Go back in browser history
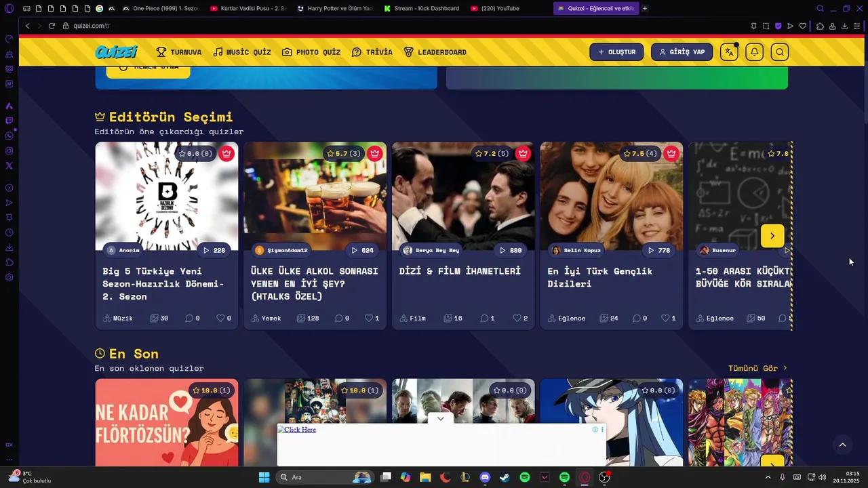The width and height of the screenshot is (868, 488). point(27,26)
